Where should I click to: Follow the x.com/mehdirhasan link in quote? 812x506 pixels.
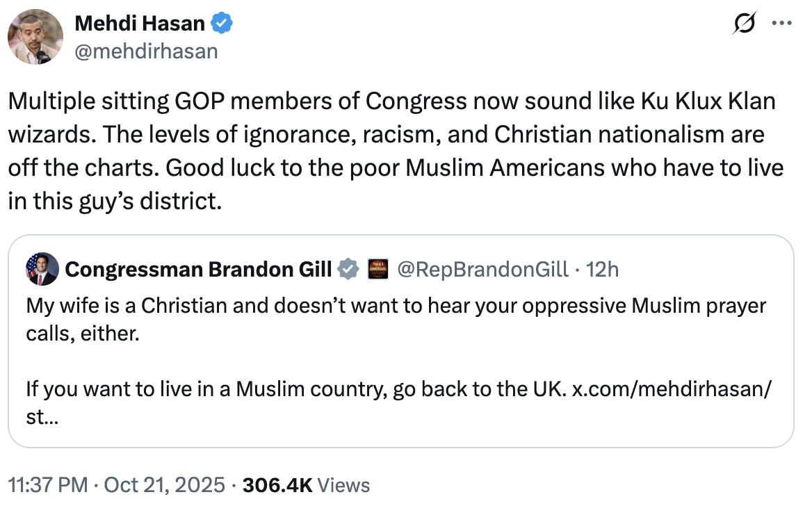point(671,389)
